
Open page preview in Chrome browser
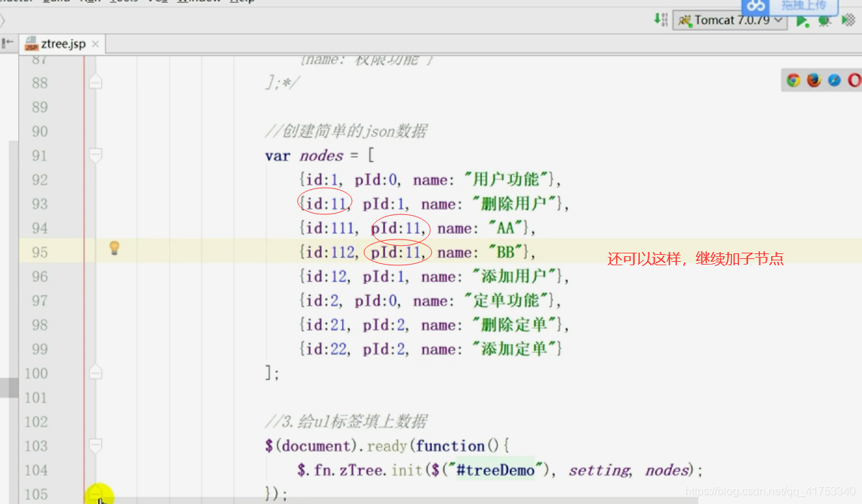tap(793, 80)
